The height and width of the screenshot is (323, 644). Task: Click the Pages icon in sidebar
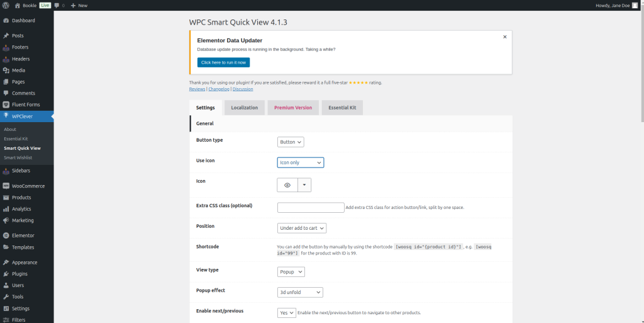tap(6, 82)
